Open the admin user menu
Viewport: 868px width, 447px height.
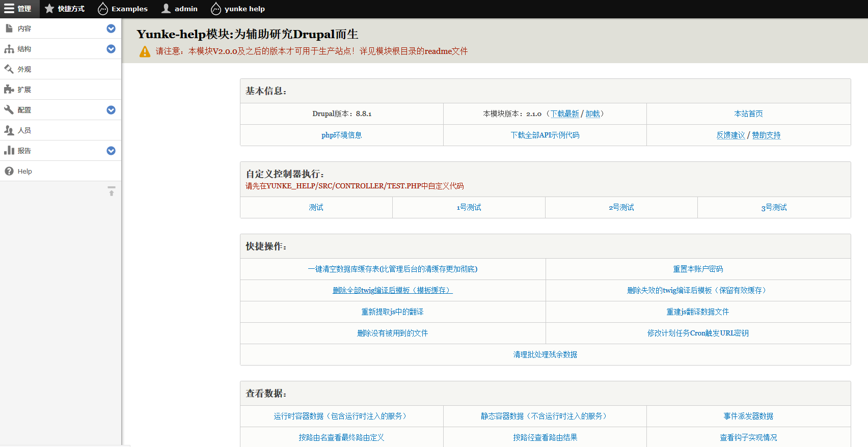pos(180,9)
